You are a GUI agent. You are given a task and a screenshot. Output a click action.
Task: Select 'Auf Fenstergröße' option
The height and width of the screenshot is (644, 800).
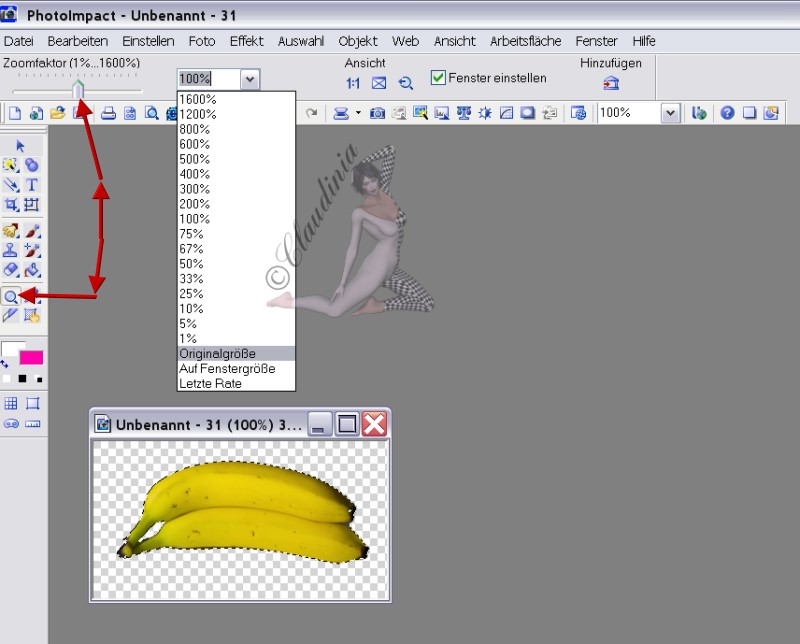[236, 368]
